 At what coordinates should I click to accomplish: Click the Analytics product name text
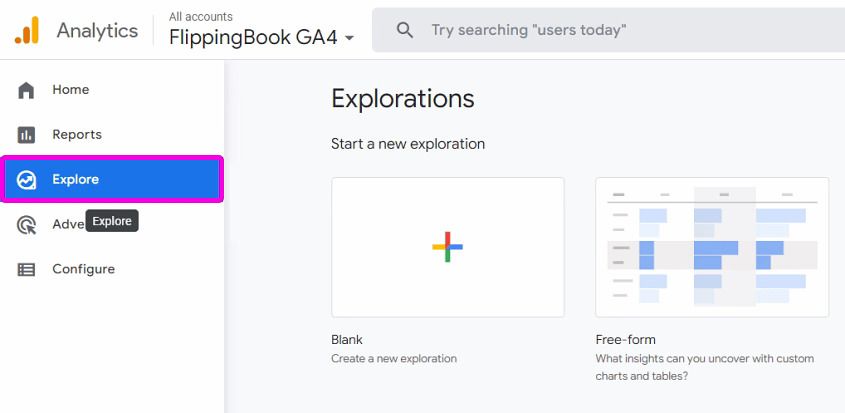pyautogui.click(x=98, y=30)
